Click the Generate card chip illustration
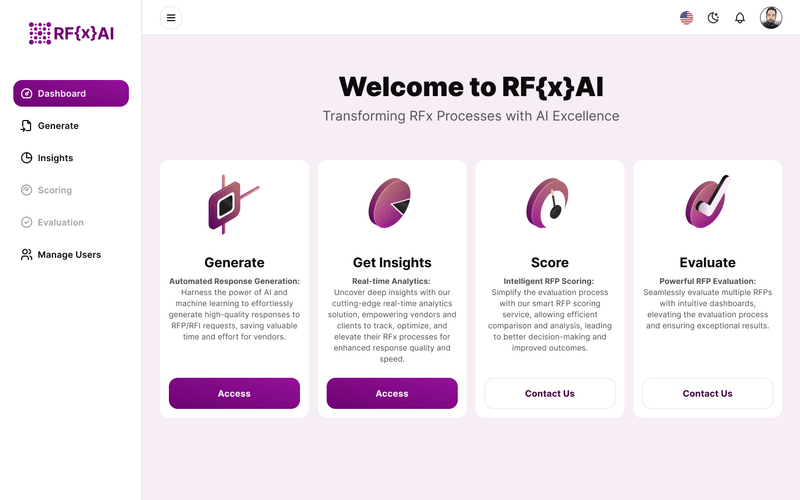800x500 pixels. pos(234,205)
